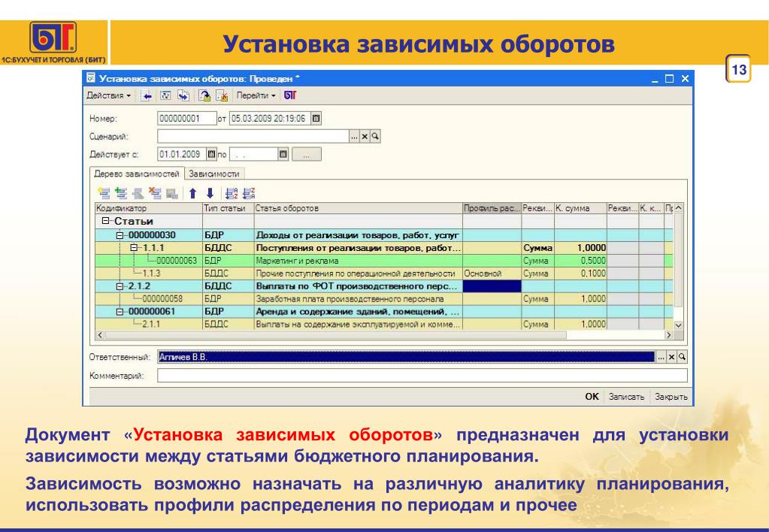Collapse the Статьи root tree node
769x532 pixels.
105,221
